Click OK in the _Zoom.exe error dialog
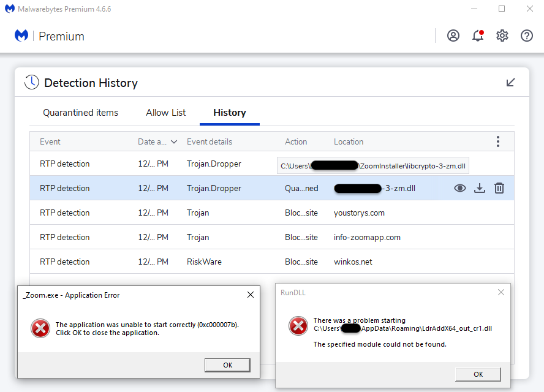 227,365
